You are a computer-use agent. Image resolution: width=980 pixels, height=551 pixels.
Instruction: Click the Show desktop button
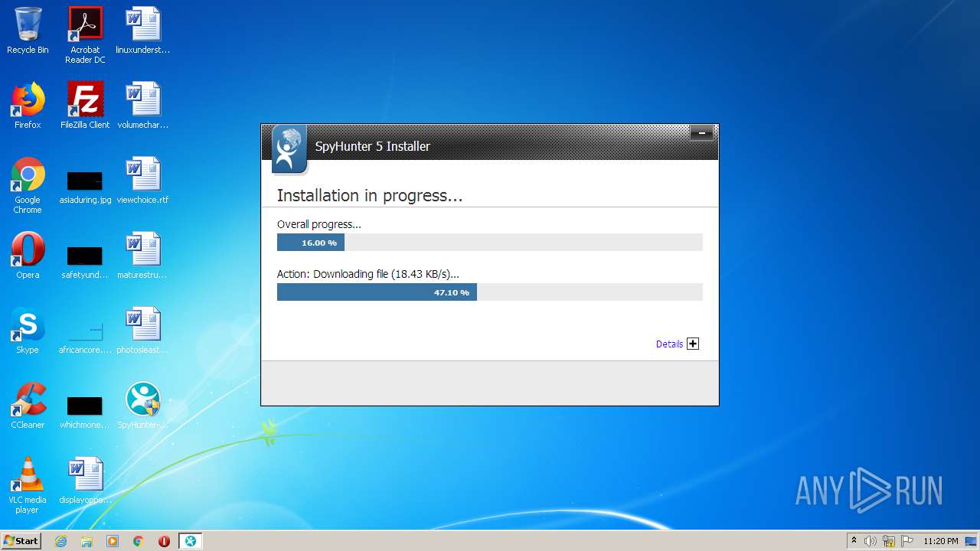[972, 541]
